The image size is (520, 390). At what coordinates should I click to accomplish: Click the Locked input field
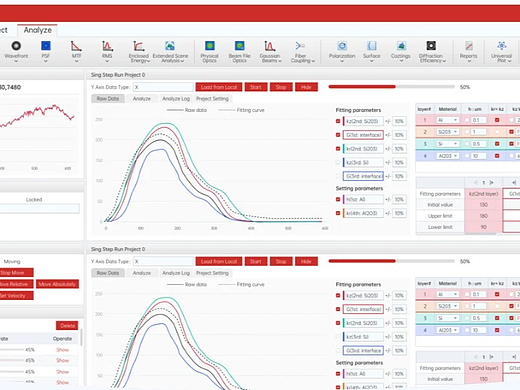(39, 209)
